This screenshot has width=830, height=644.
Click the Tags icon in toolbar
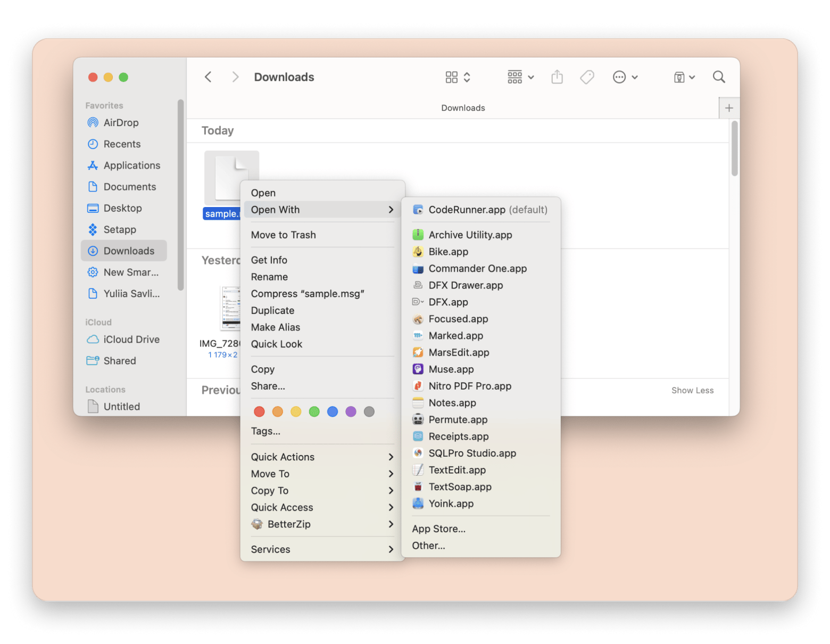[587, 77]
